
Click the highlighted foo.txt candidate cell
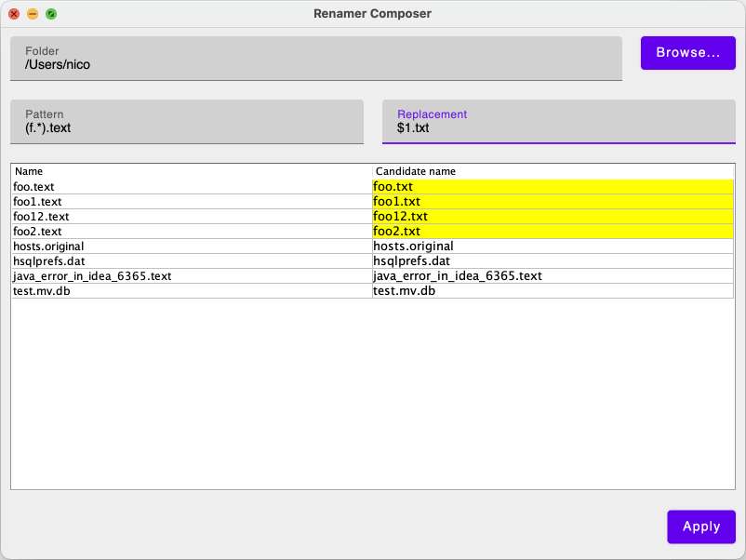tap(553, 187)
